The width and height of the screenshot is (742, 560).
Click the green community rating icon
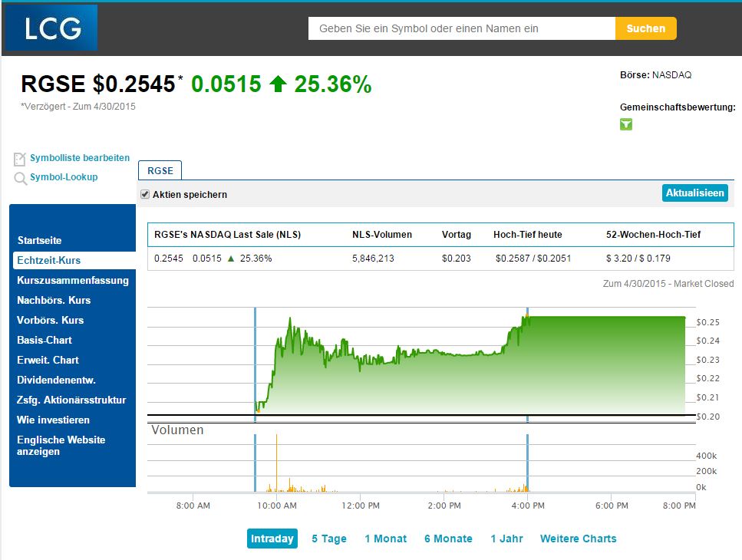click(x=626, y=124)
